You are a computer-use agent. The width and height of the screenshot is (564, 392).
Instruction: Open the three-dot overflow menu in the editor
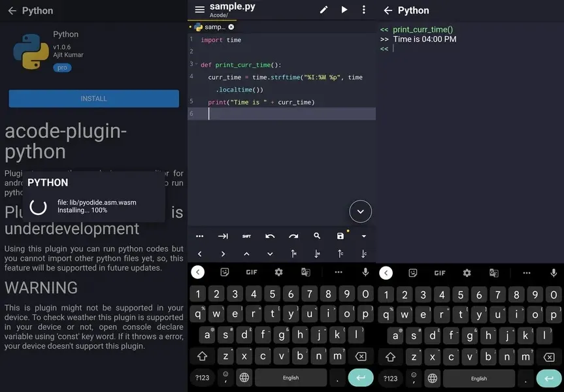pyautogui.click(x=364, y=10)
